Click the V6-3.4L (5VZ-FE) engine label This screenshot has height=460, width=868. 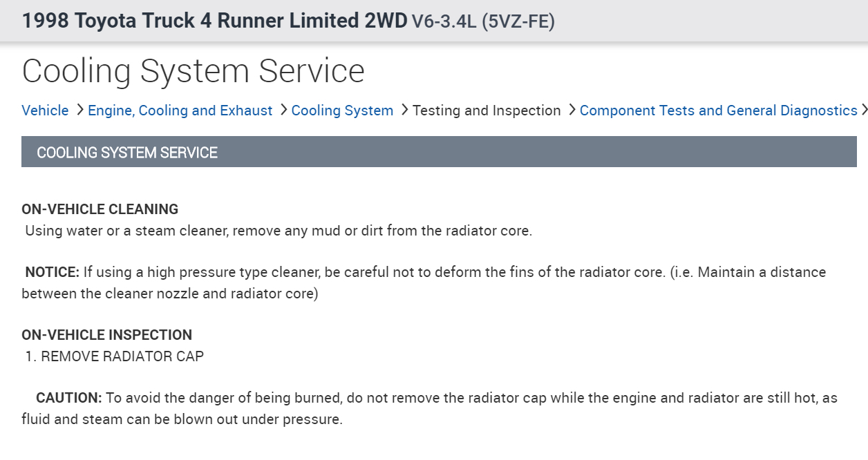[483, 21]
